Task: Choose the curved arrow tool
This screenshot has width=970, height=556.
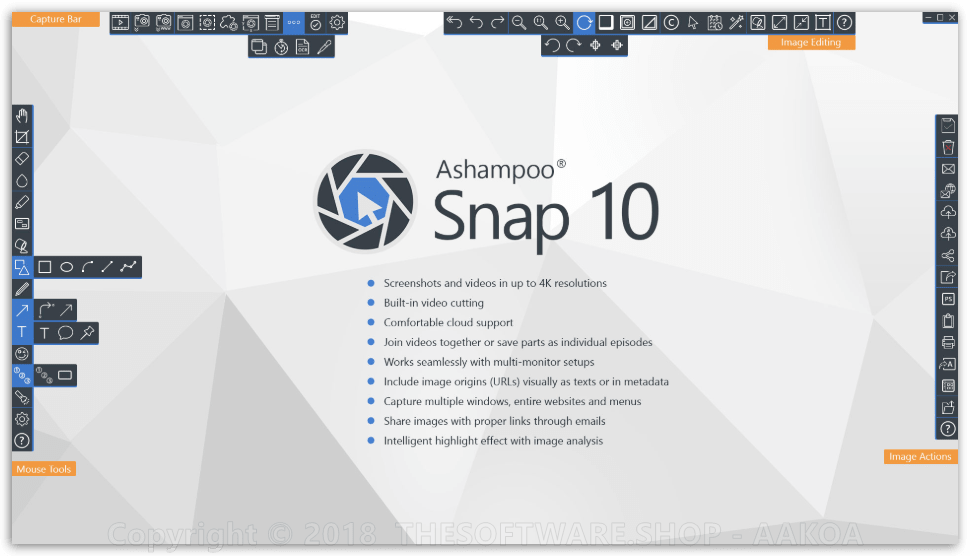Action: pos(46,310)
